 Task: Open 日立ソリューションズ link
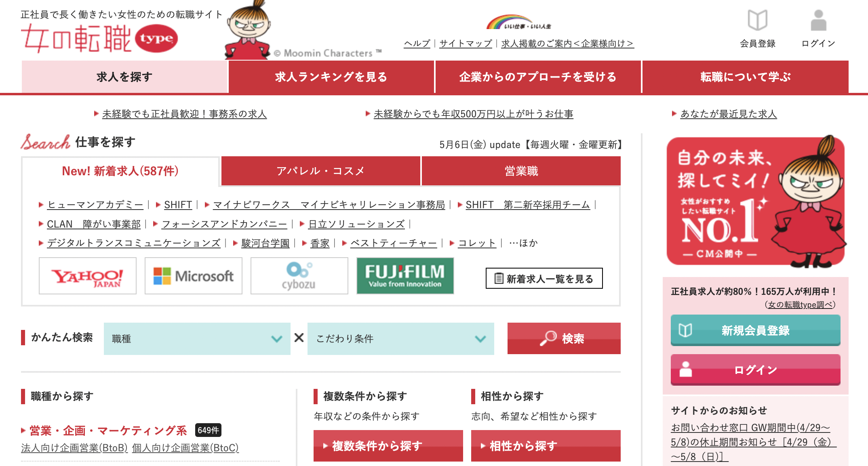coord(356,224)
